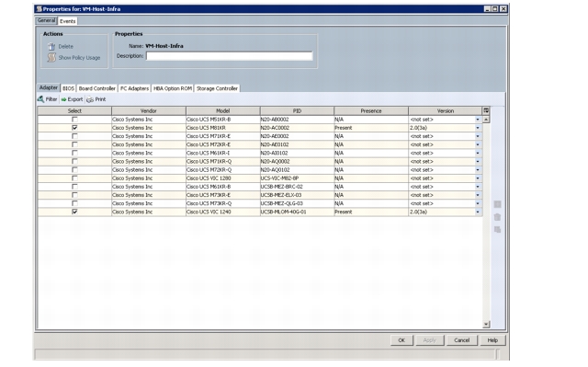Image resolution: width=588 pixels, height=367 pixels.
Task: Switch to the BIOS tab
Action: [68, 88]
